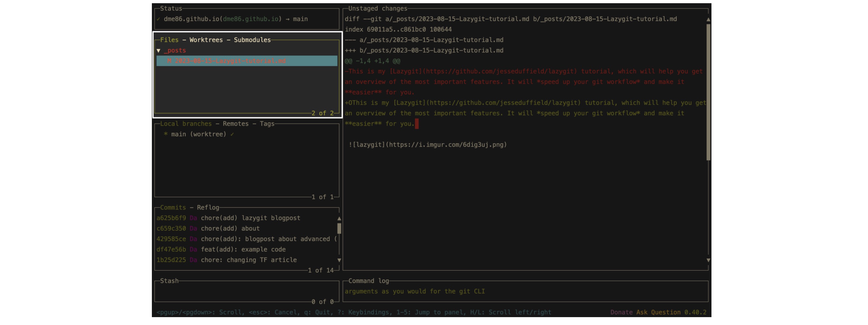Click the '2 of 2' counter in Files panel
868x325 pixels.
[x=322, y=113]
